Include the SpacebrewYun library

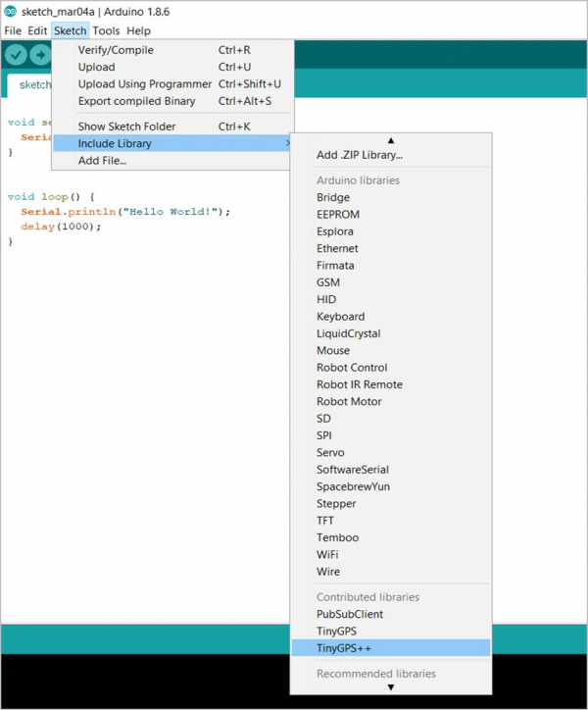click(x=391, y=486)
